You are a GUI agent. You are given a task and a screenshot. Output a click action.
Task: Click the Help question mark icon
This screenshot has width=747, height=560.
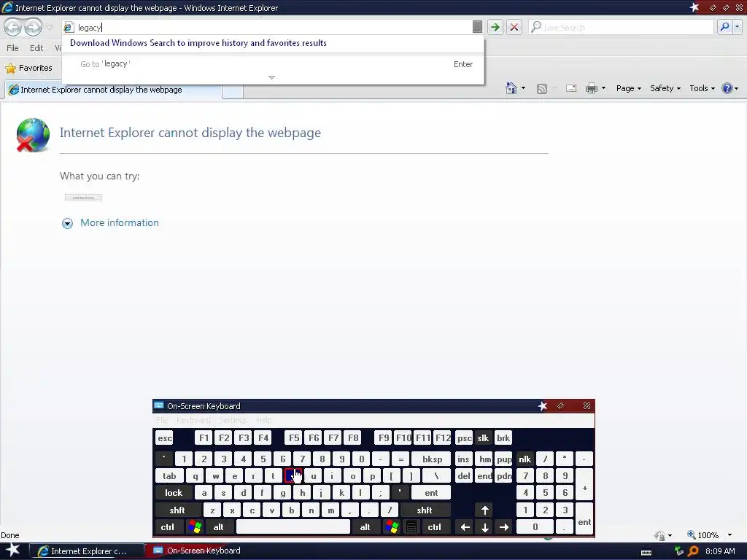point(727,88)
